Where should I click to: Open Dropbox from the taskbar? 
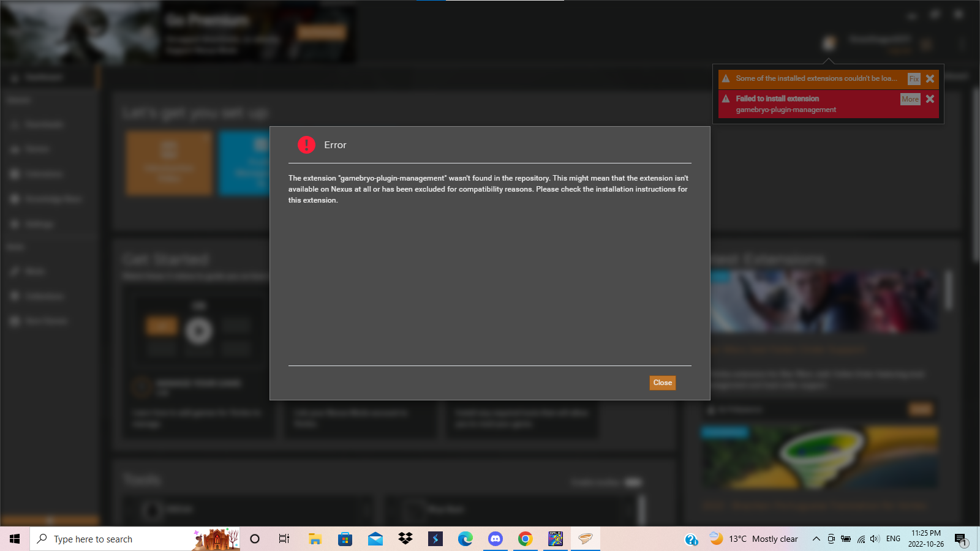tap(405, 539)
